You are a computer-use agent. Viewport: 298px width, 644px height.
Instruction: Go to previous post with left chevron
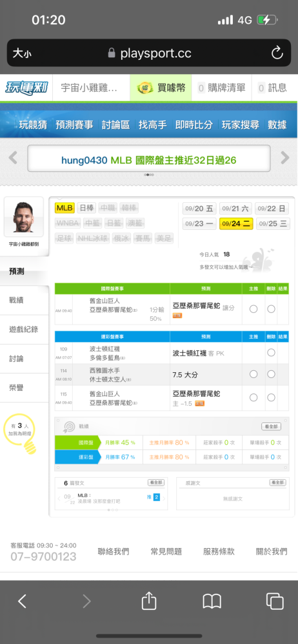tap(59, 499)
